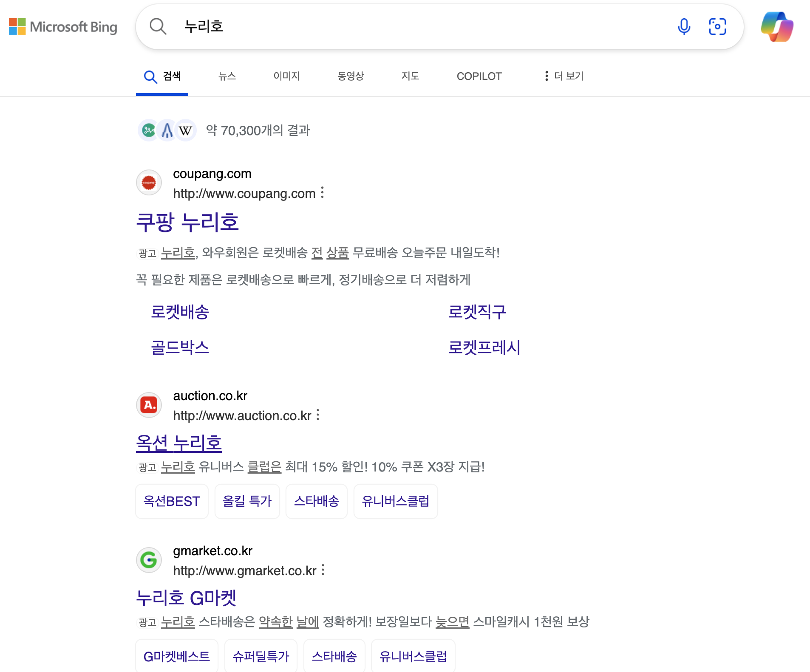This screenshot has width=810, height=672.
Task: Click the 슈퍼딜특가 button
Action: [261, 656]
